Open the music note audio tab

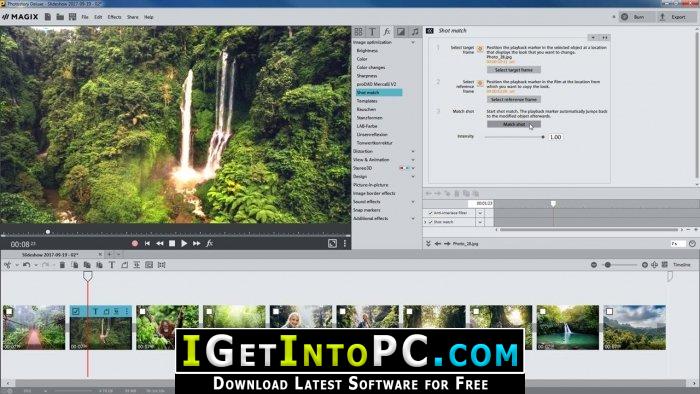pyautogui.click(x=415, y=32)
